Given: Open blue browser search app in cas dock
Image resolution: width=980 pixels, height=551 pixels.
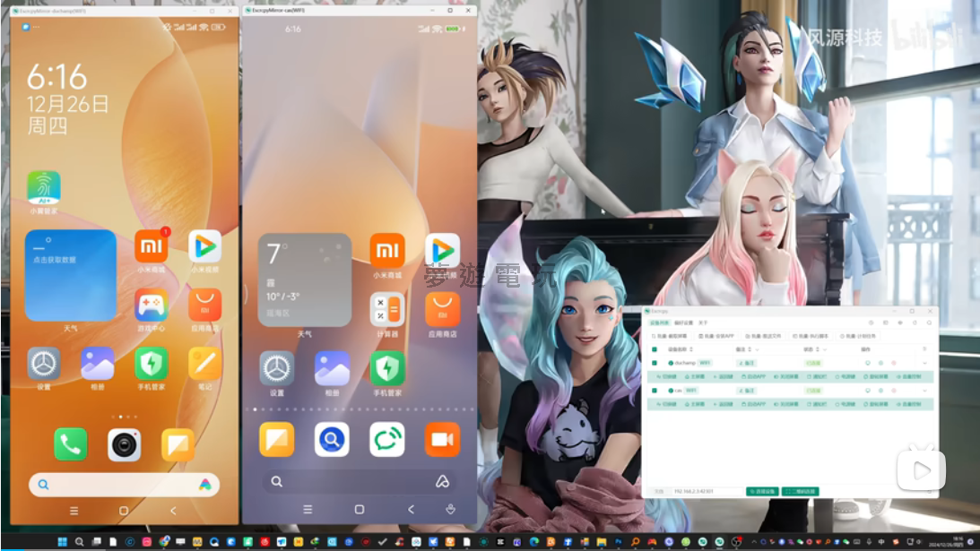Looking at the screenshot, I should (332, 439).
